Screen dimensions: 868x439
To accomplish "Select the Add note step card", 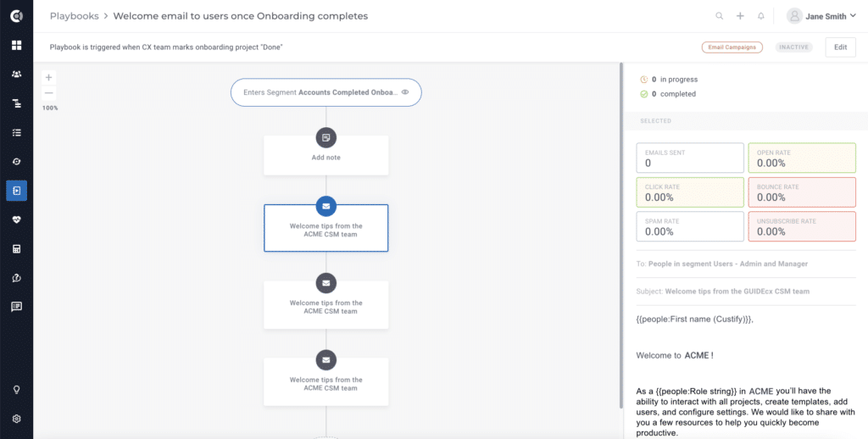I will 326,155.
